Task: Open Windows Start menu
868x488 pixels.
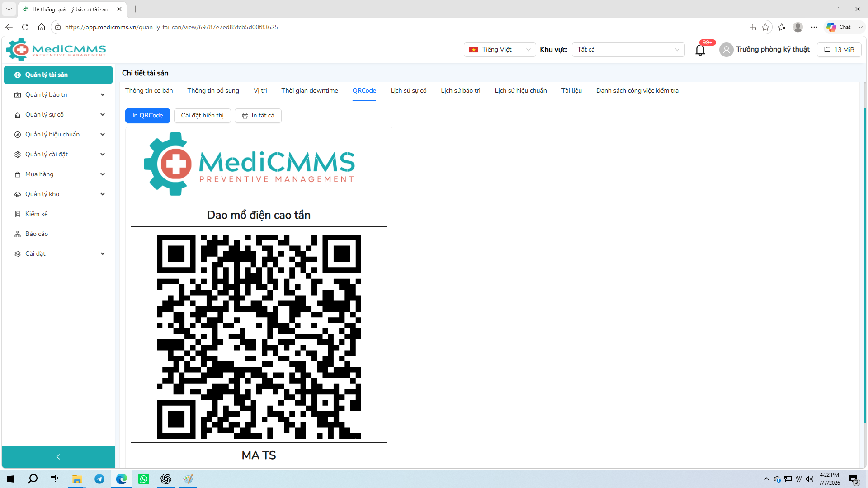Action: pyautogui.click(x=11, y=479)
